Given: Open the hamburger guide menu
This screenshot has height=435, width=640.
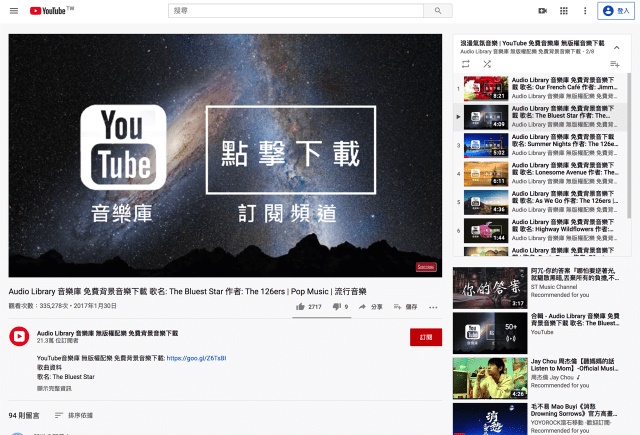Looking at the screenshot, I should point(14,11).
